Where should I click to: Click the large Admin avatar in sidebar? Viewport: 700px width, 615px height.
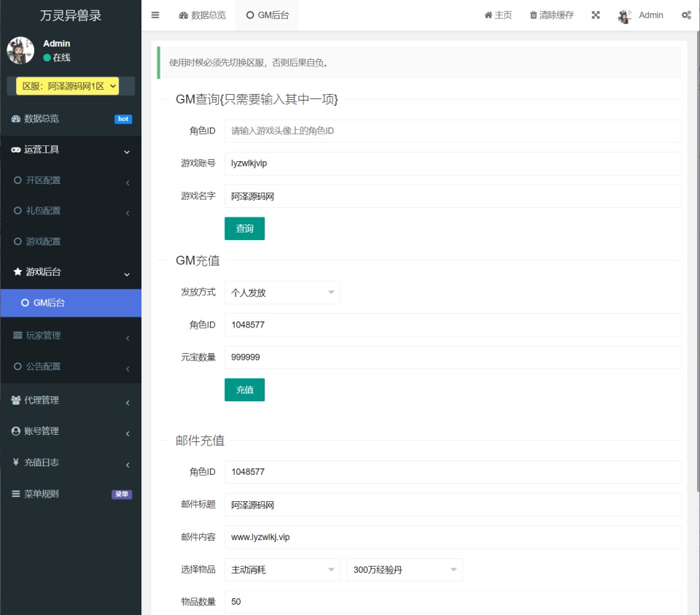click(20, 50)
